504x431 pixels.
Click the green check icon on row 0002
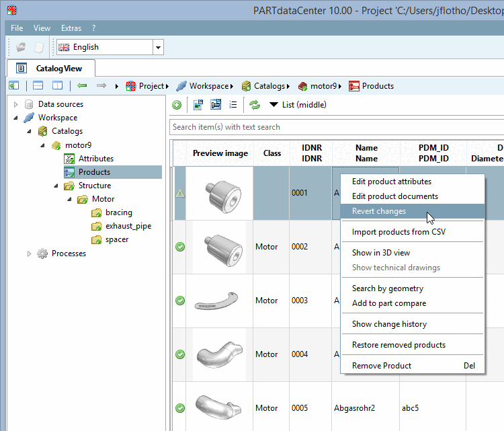pyautogui.click(x=180, y=247)
